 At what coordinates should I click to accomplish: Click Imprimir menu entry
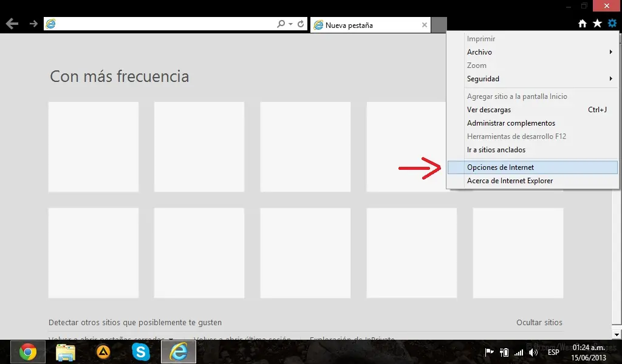(532, 39)
